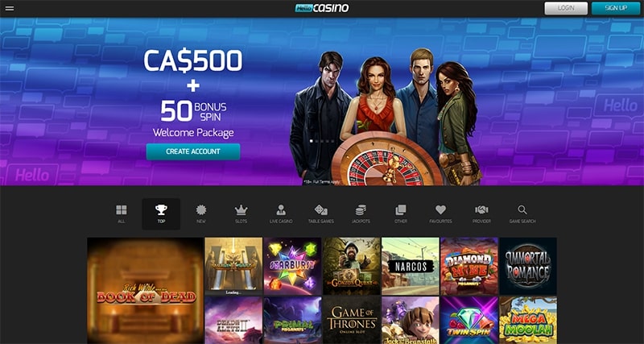Image resolution: width=644 pixels, height=344 pixels.
Task: Open the Favourites heart icon
Action: tap(440, 210)
